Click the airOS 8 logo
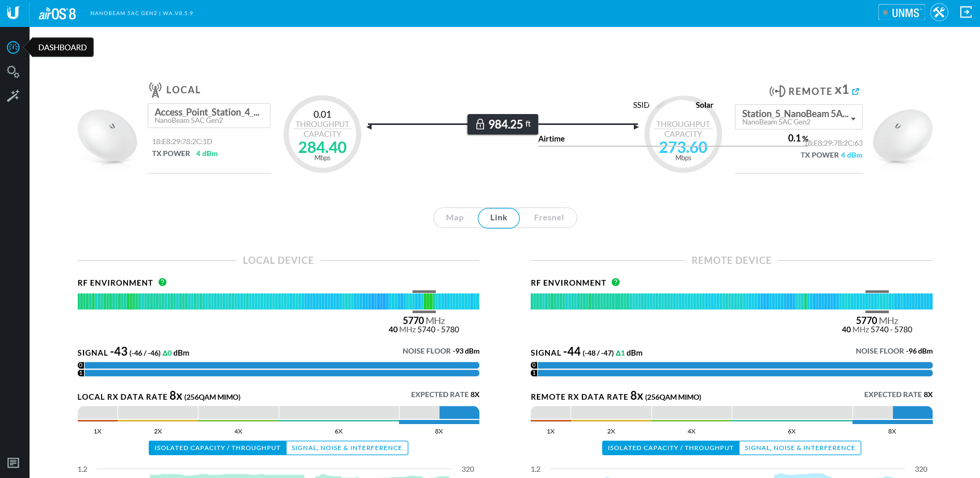 point(58,13)
